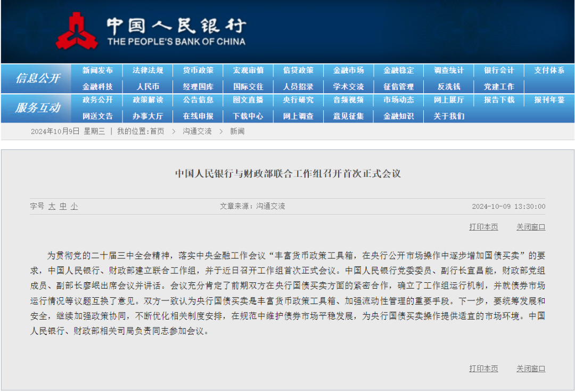Click the bottom 关闭窗口 link
This screenshot has width=575, height=392.
tap(531, 369)
